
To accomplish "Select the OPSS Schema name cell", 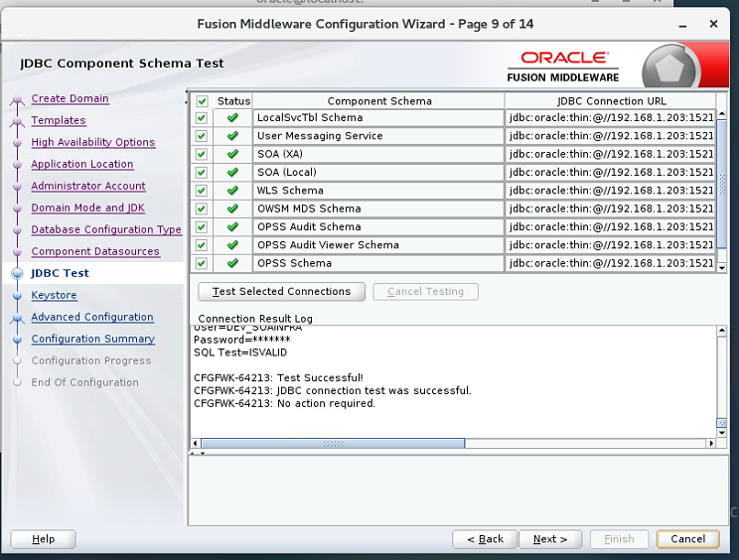I will [378, 263].
